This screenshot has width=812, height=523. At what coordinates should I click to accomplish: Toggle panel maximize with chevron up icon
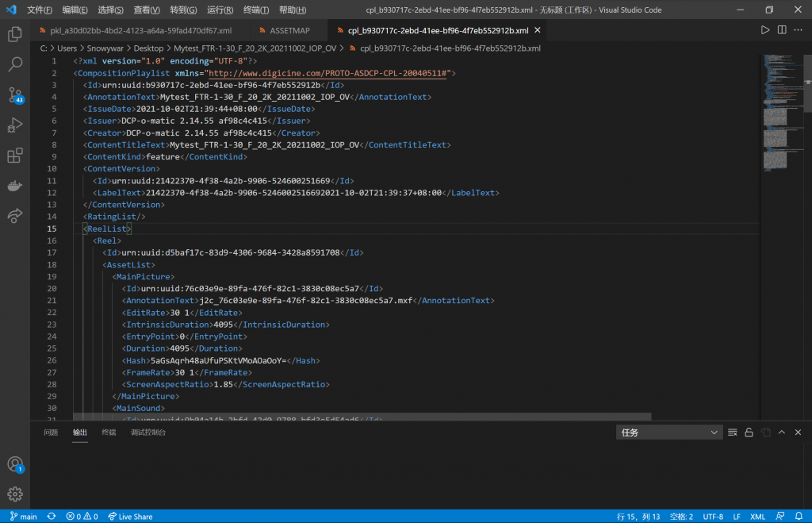pos(781,433)
